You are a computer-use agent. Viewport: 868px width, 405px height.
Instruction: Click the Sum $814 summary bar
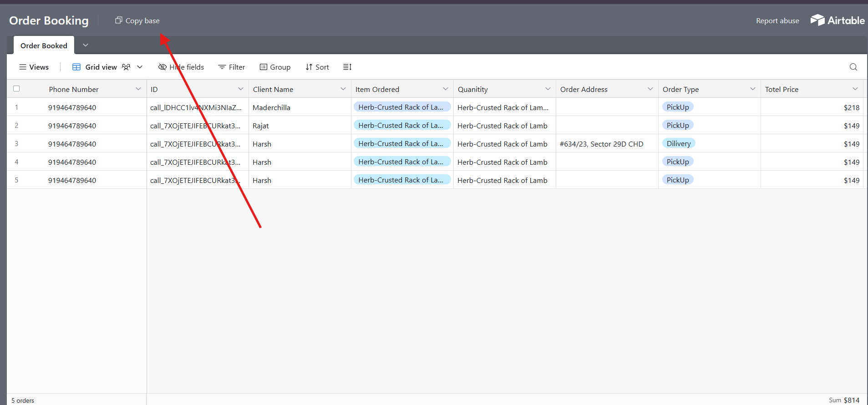click(x=844, y=400)
